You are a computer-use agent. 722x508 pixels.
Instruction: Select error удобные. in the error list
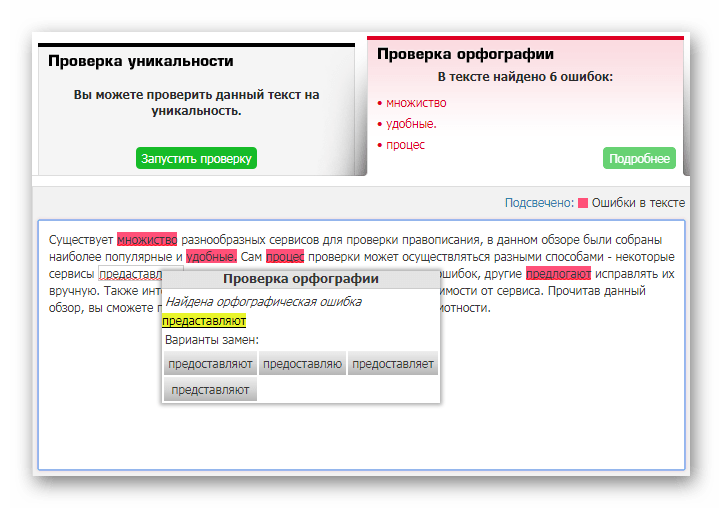tap(411, 124)
